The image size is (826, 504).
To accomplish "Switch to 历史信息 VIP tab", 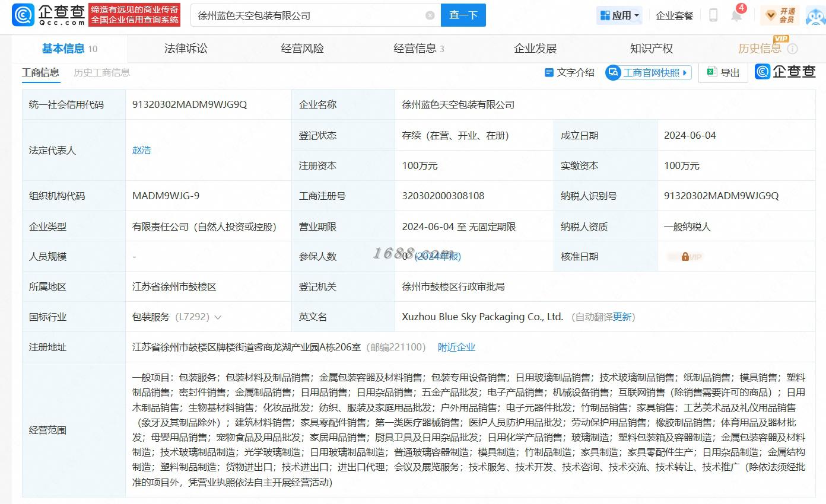I will click(x=760, y=49).
